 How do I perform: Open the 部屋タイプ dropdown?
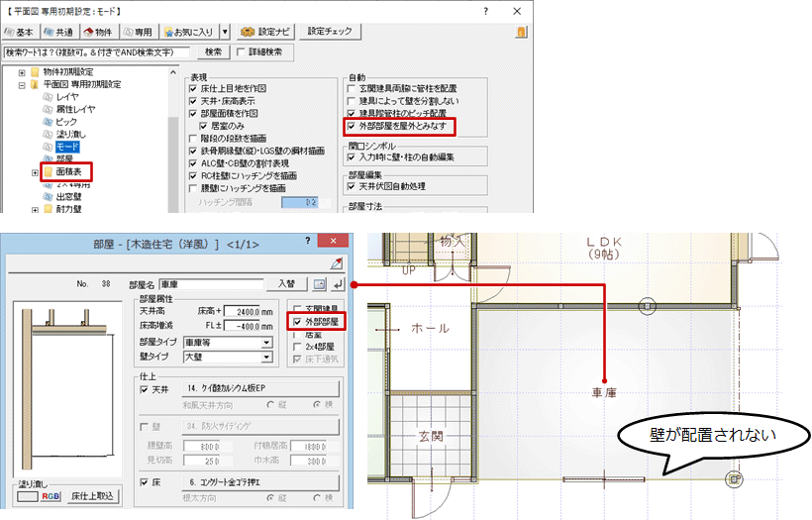265,343
